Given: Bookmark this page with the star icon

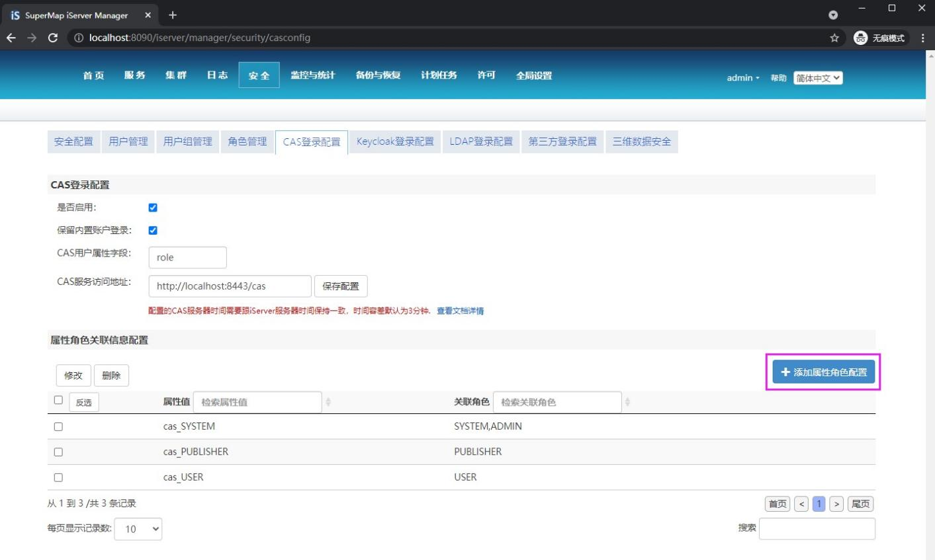Looking at the screenshot, I should 834,38.
